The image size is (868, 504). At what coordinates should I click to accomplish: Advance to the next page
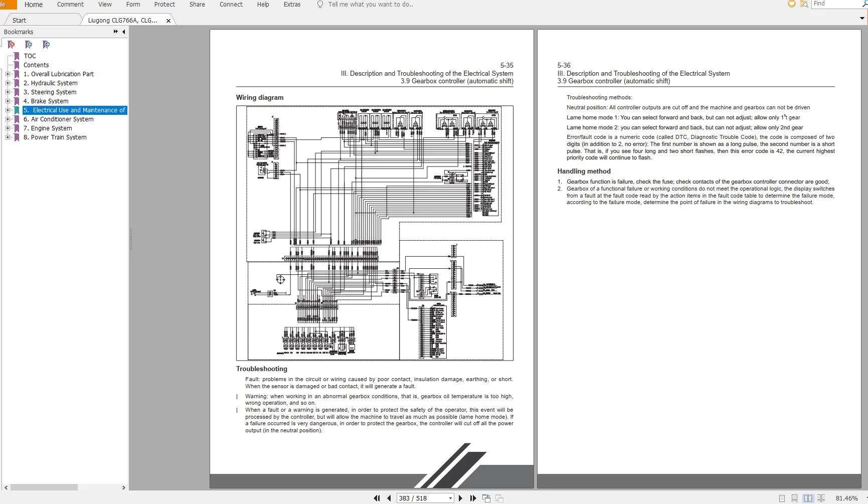click(x=460, y=498)
